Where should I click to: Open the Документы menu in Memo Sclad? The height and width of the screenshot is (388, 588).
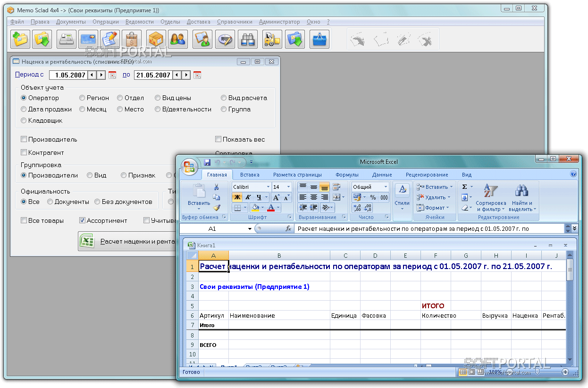coord(71,22)
